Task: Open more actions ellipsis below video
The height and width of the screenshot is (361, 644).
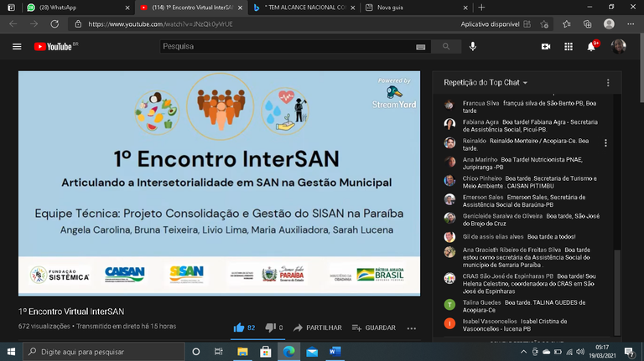Action: point(412,327)
